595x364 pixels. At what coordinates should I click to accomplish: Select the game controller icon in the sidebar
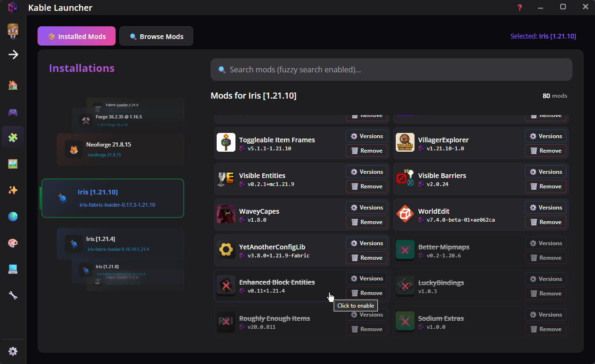(x=13, y=112)
